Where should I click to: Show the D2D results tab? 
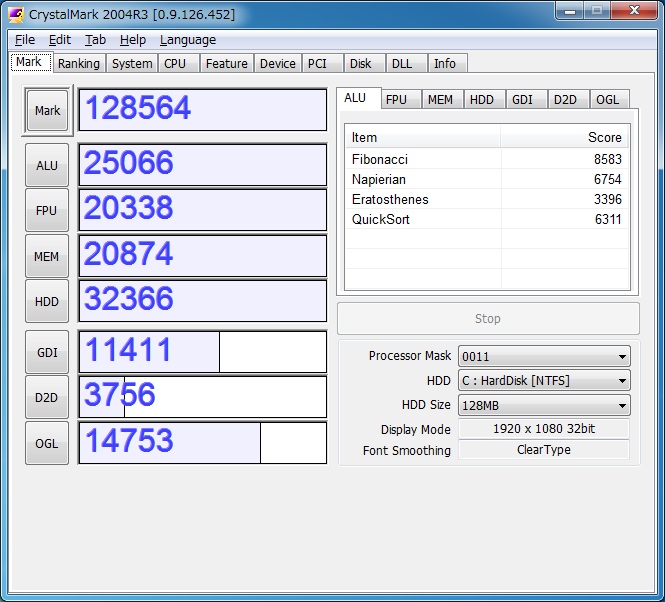coord(565,99)
